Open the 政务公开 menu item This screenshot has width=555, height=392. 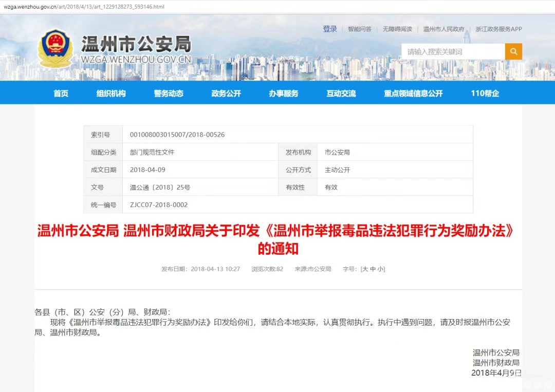coord(226,94)
